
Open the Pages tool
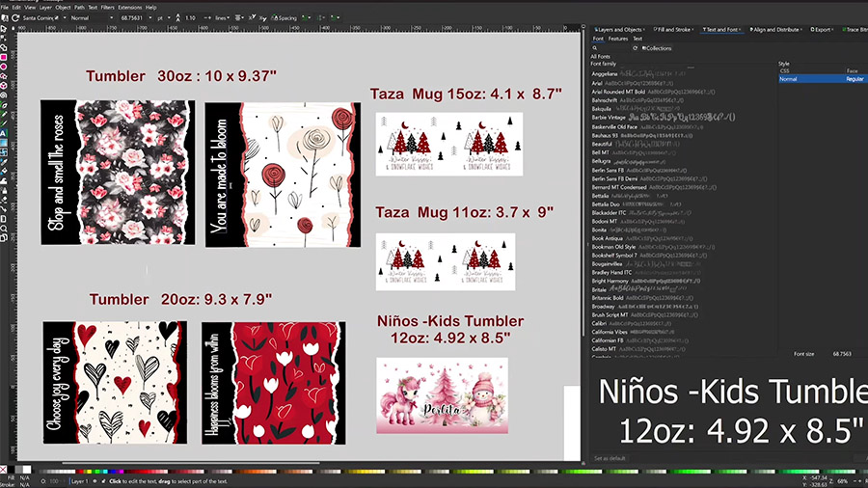click(4, 237)
